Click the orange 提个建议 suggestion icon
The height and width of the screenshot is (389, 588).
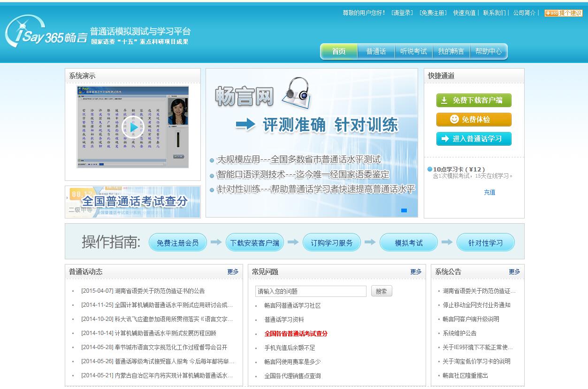click(563, 13)
